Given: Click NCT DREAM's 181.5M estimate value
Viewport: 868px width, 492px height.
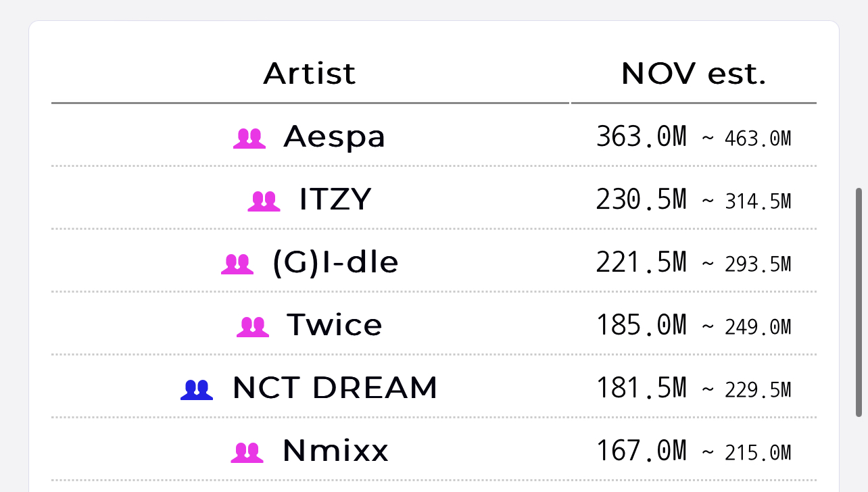Looking at the screenshot, I should pyautogui.click(x=641, y=388).
